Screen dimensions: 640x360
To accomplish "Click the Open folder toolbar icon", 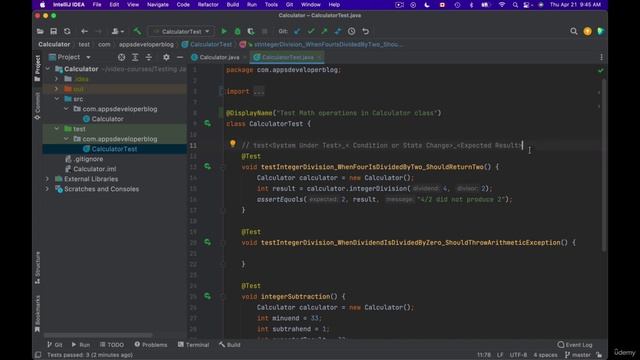I will click(40, 31).
